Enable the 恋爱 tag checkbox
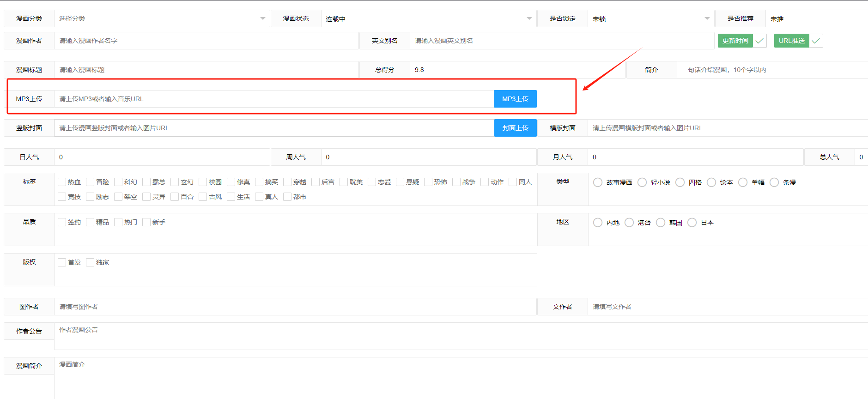 coord(372,182)
